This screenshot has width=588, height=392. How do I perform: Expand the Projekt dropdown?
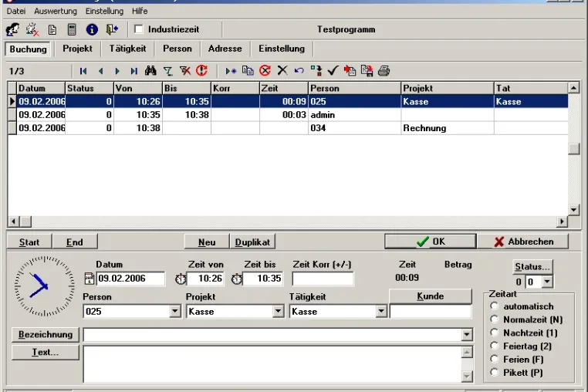(279, 311)
